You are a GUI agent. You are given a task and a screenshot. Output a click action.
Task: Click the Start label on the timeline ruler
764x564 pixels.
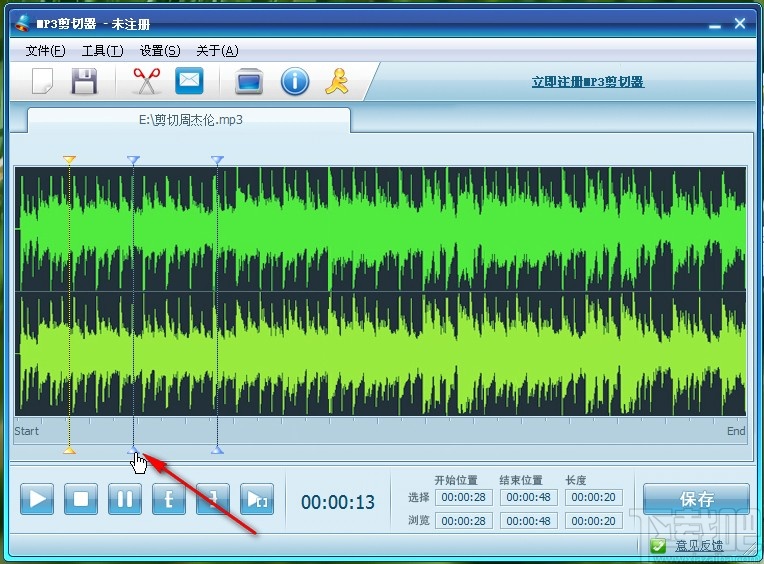[x=26, y=431]
